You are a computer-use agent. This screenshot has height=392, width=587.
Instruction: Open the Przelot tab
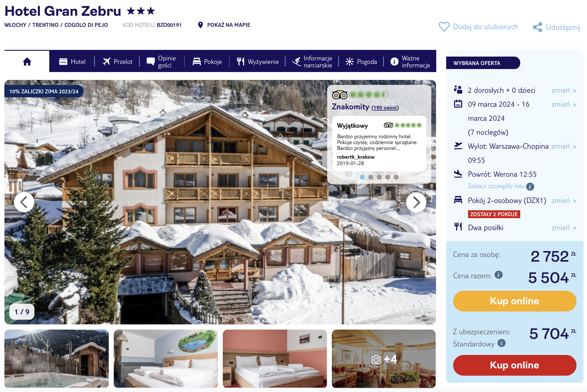pyautogui.click(x=117, y=62)
